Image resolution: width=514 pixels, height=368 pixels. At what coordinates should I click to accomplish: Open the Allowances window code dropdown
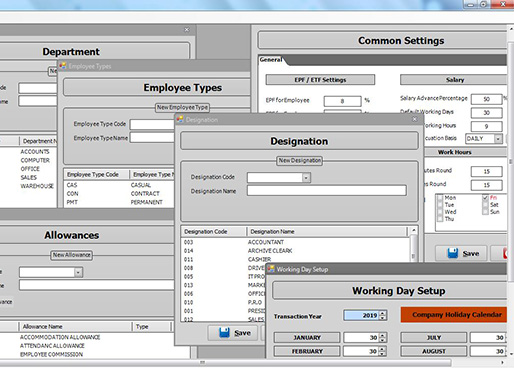click(x=78, y=272)
